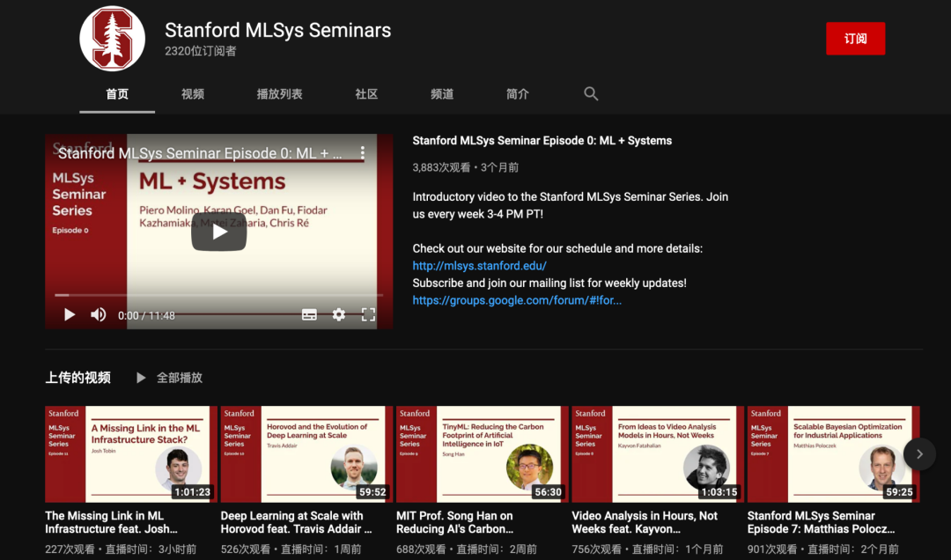The height and width of the screenshot is (560, 951).
Task: Select the 首页 tab
Action: tap(117, 94)
